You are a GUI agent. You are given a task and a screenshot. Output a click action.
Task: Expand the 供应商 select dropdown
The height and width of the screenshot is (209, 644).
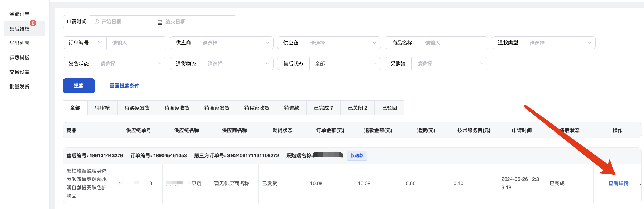[235, 43]
